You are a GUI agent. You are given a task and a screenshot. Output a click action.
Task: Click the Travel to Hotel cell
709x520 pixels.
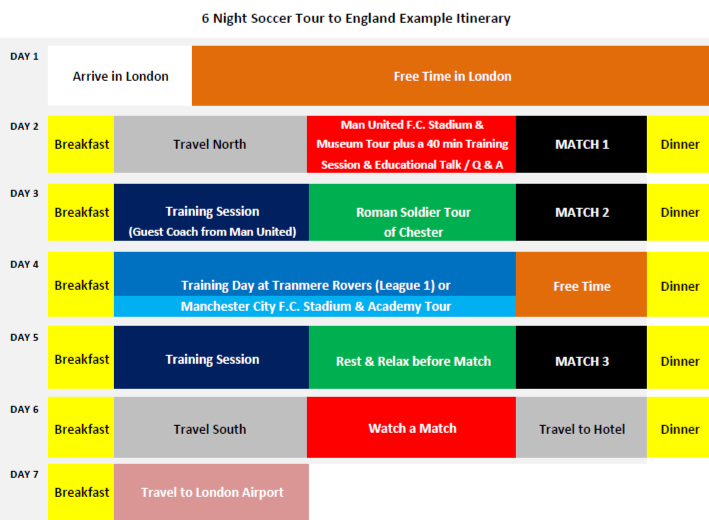point(581,427)
